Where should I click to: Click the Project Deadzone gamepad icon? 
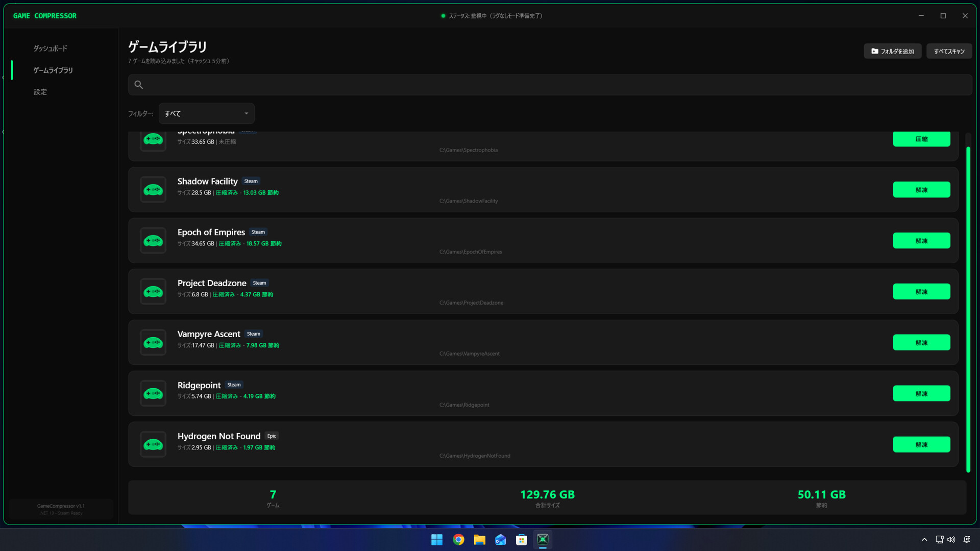(153, 292)
